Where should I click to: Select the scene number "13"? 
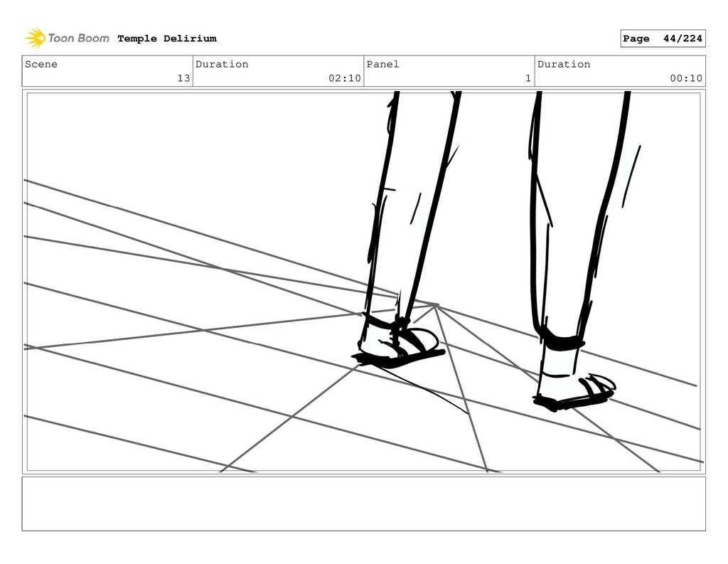point(184,78)
